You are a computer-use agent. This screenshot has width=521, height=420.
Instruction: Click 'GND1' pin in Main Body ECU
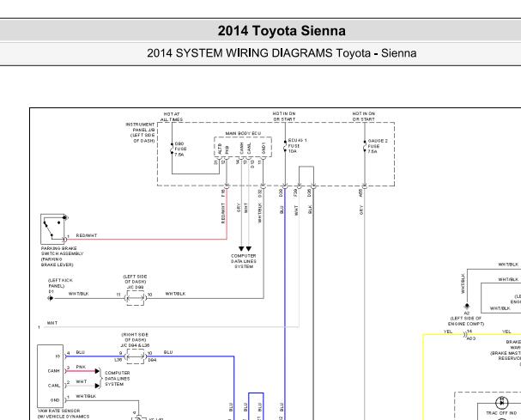pos(264,149)
